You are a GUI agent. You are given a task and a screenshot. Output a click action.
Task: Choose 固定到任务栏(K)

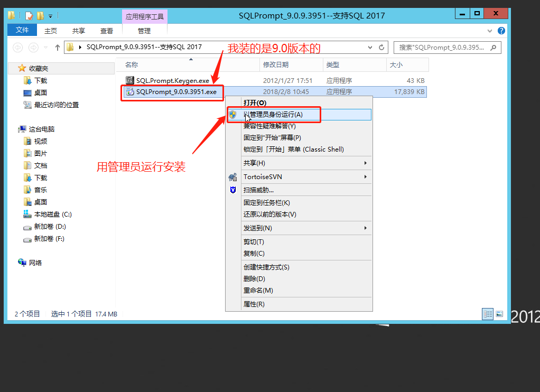coord(299,203)
